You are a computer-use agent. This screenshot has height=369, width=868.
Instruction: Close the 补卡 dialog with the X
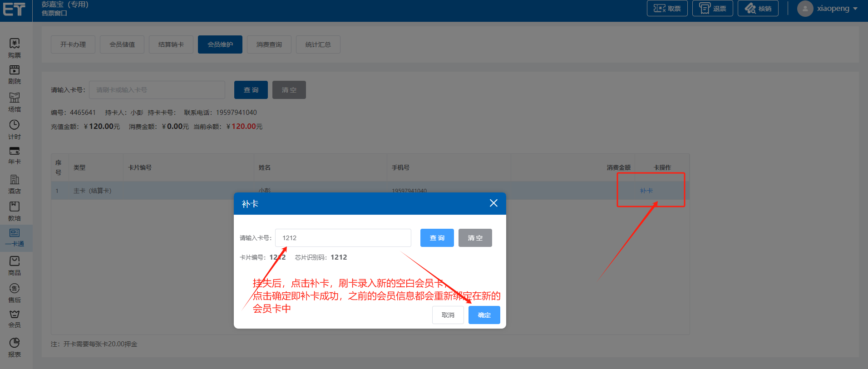point(493,203)
